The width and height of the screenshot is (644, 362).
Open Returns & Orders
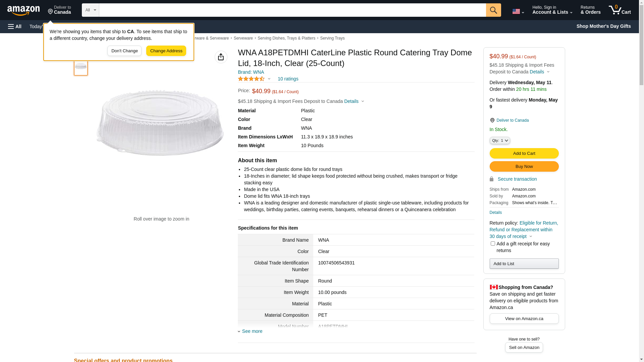[x=590, y=10]
